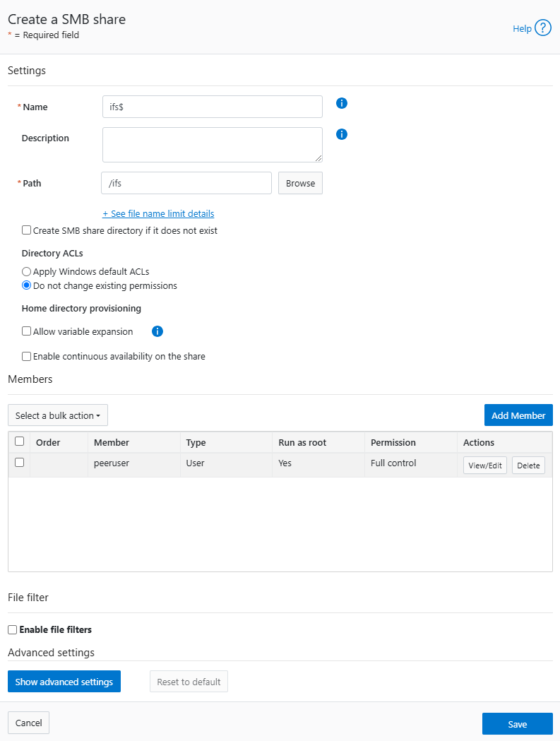This screenshot has height=741, width=560.
Task: Delete the peeruser member
Action: click(528, 465)
